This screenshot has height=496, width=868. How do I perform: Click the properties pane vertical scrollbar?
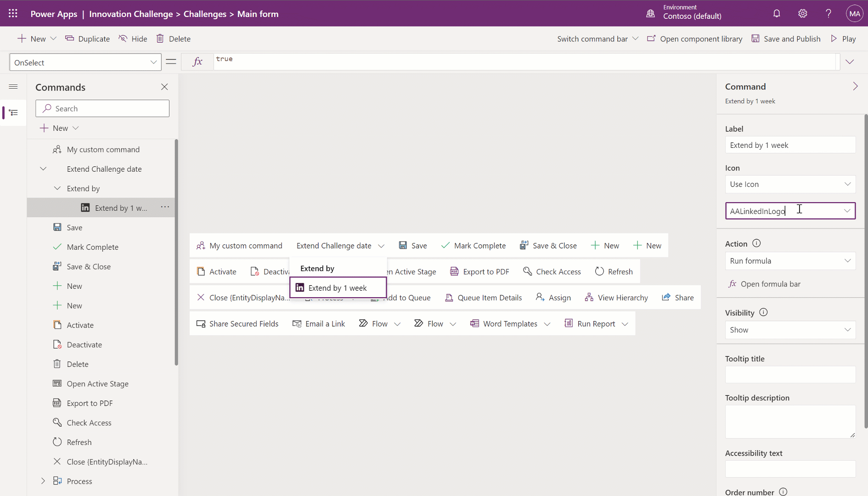pos(866,271)
